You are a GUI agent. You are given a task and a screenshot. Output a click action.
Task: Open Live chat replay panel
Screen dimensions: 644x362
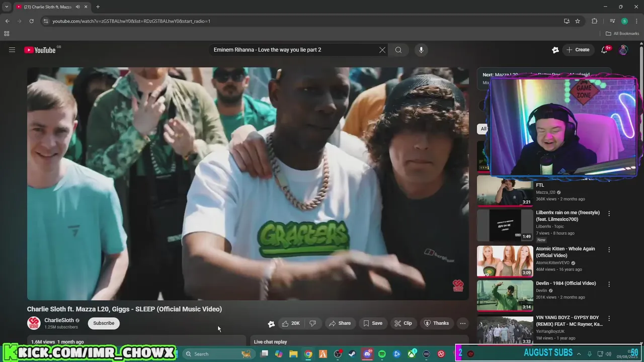tap(360, 341)
